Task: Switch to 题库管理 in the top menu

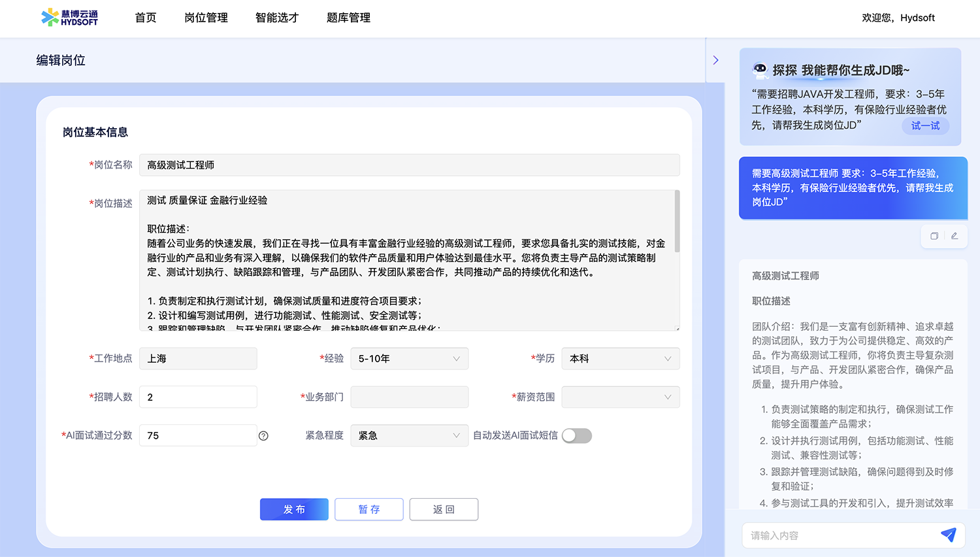Action: point(348,18)
